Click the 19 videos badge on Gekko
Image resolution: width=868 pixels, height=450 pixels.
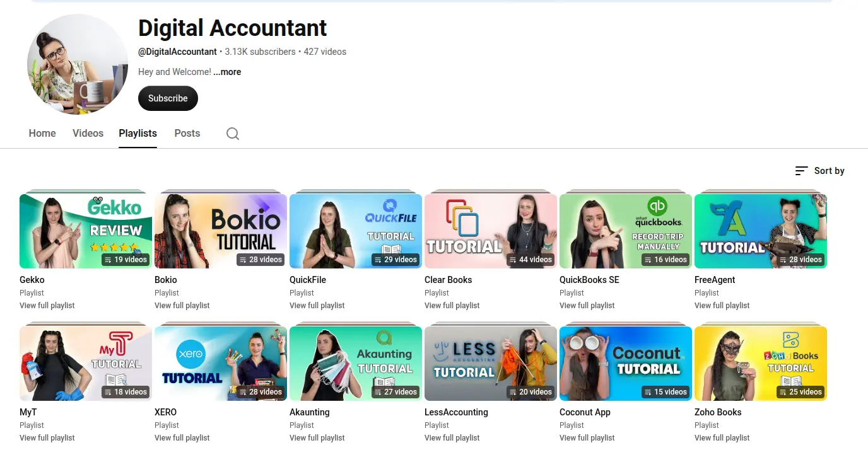pos(126,260)
